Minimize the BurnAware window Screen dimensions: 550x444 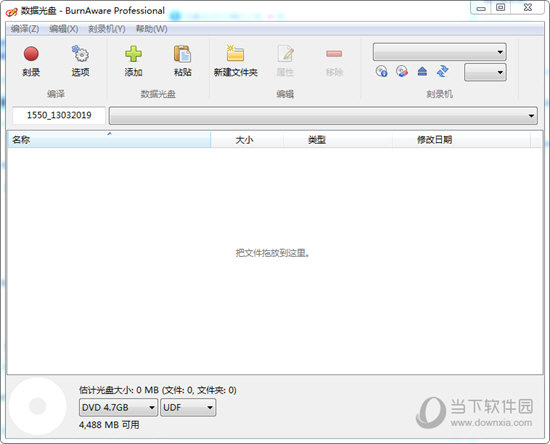(x=481, y=8)
